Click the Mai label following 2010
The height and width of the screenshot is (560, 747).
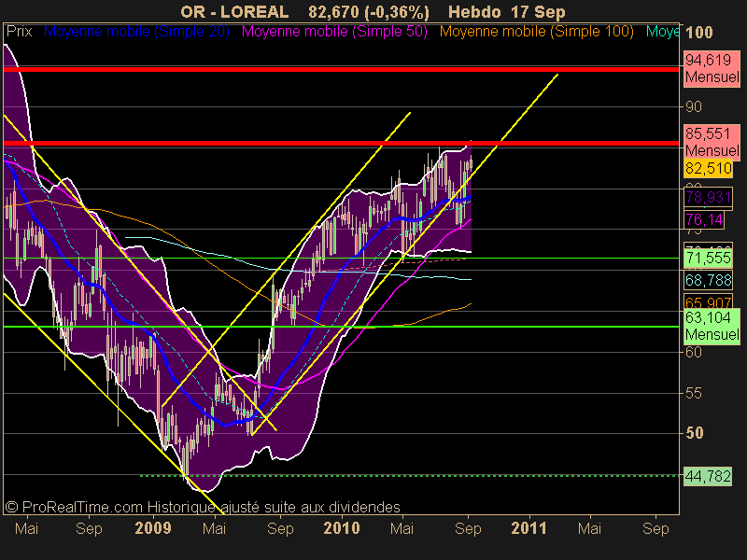click(x=402, y=528)
